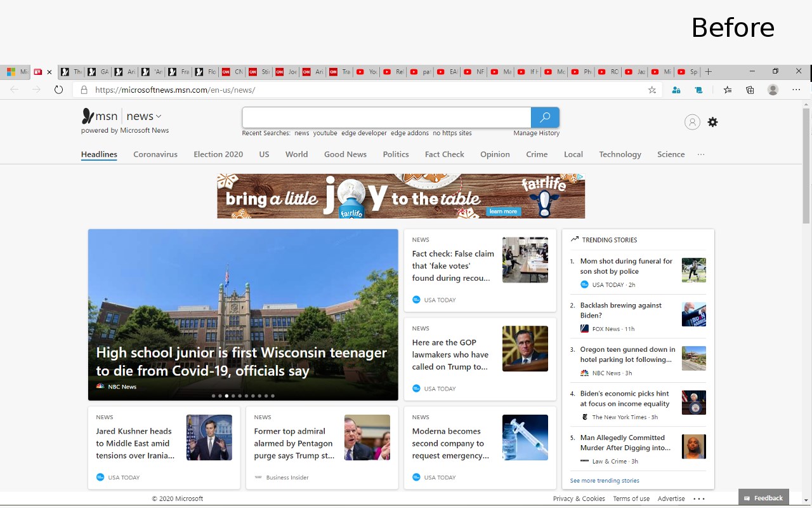Click the Feedback button
The image size is (812, 508).
coord(764,498)
